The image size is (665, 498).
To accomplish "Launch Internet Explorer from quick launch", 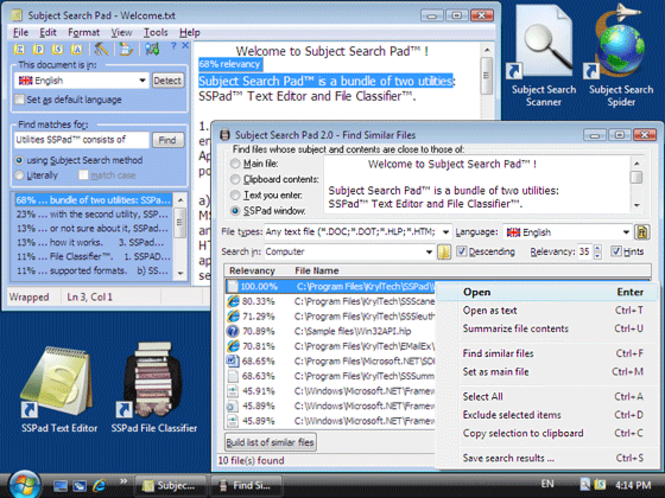I will tap(99, 485).
